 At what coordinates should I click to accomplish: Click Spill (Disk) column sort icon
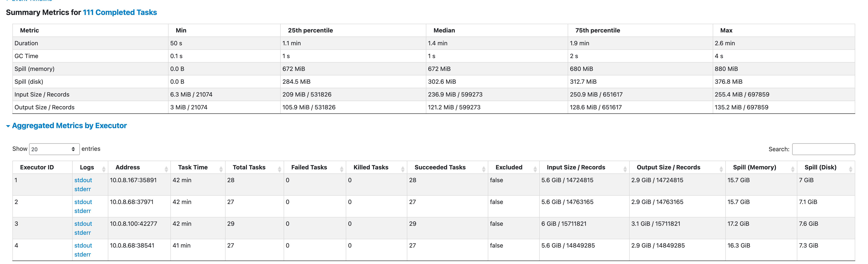coord(850,169)
